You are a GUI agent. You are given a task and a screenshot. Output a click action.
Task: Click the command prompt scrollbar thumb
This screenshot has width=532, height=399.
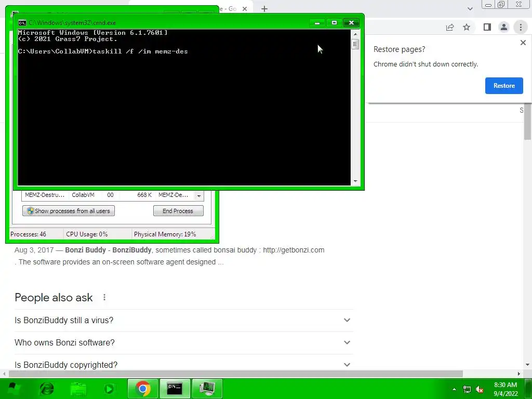[x=355, y=44]
